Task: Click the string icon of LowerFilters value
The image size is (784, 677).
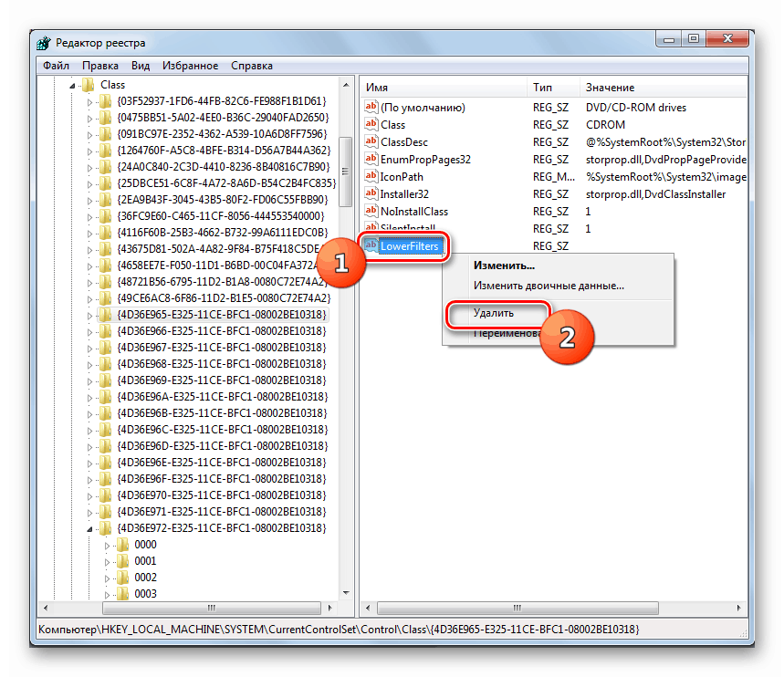Action: 371,245
